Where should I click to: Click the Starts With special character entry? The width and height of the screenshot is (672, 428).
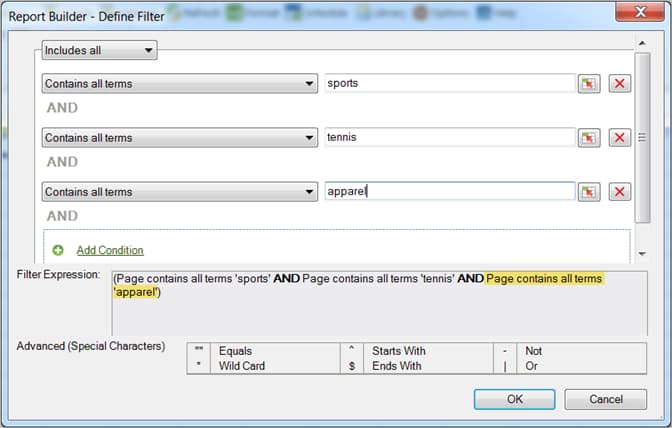coord(399,351)
